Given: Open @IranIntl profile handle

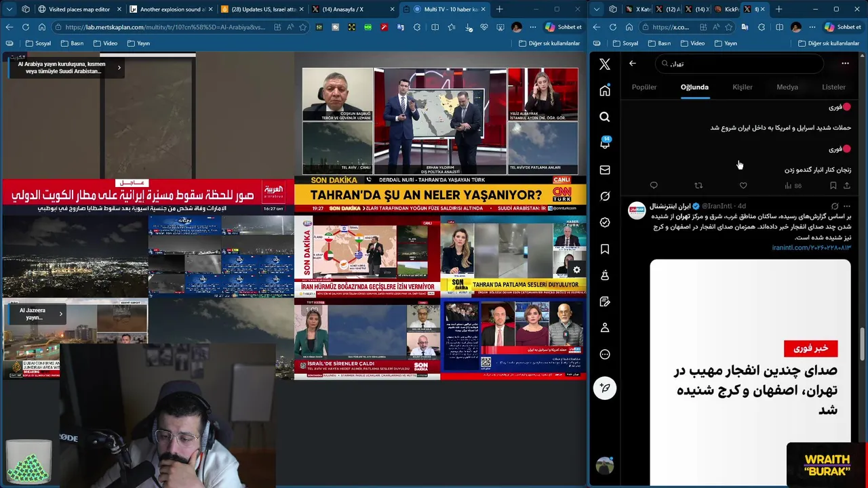Looking at the screenshot, I should click(718, 206).
